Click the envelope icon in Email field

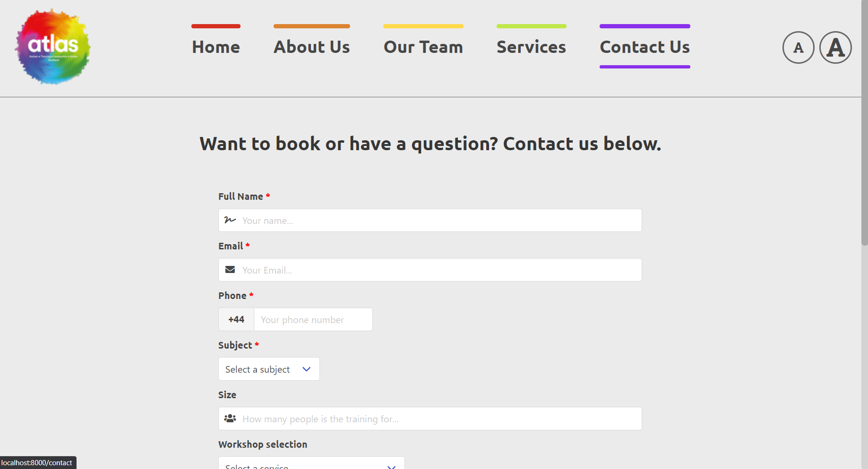pos(230,270)
